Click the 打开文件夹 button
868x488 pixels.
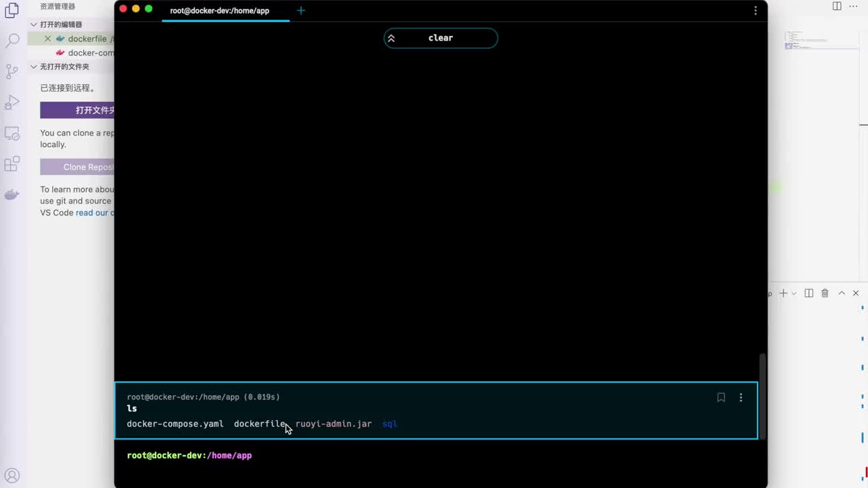point(77,110)
